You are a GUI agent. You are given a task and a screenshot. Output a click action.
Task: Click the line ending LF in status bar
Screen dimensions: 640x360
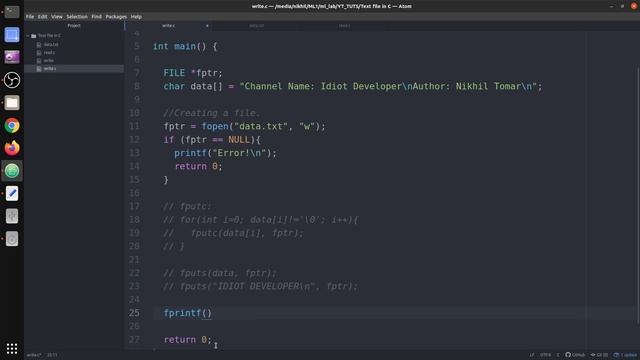click(531, 355)
